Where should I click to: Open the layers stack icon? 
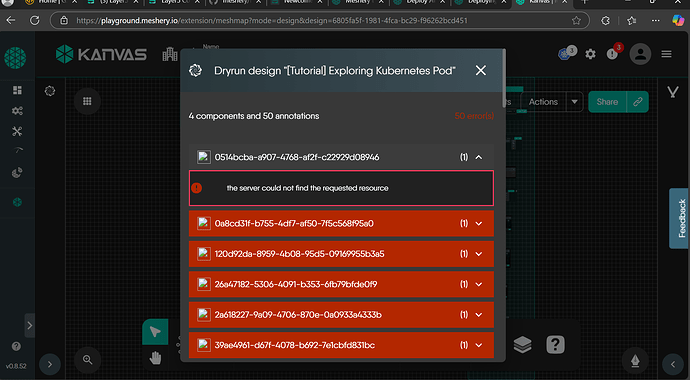pos(522,345)
